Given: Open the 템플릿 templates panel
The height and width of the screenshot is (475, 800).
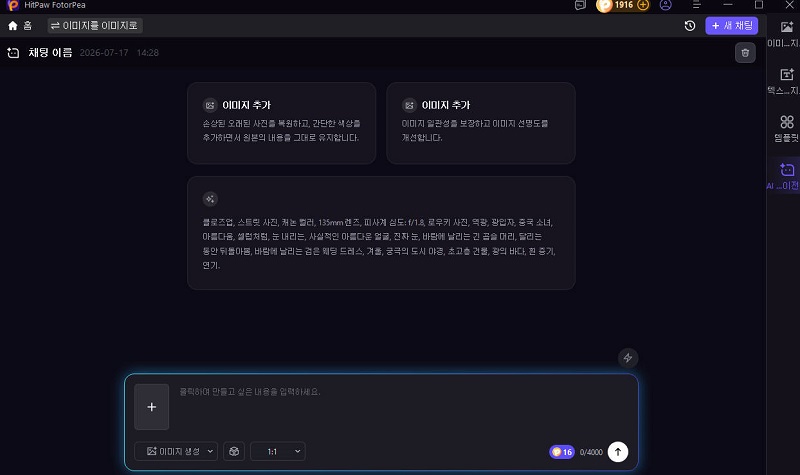Looking at the screenshot, I should [x=786, y=129].
